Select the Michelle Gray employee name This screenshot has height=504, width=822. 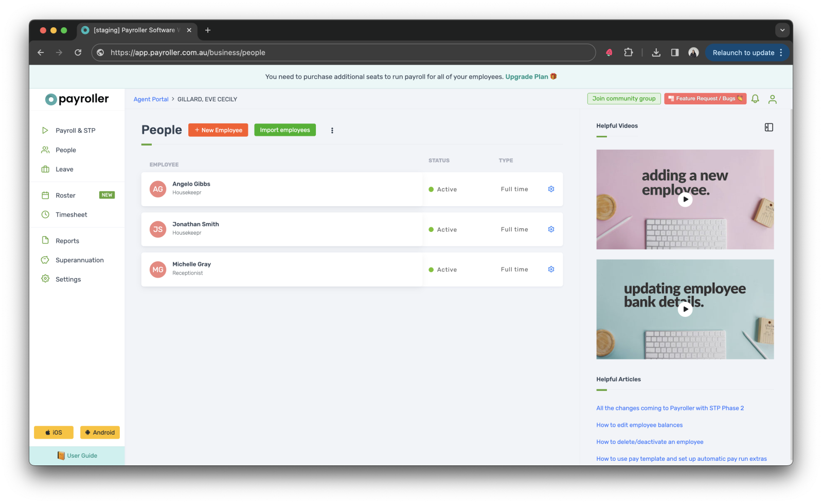tap(191, 264)
